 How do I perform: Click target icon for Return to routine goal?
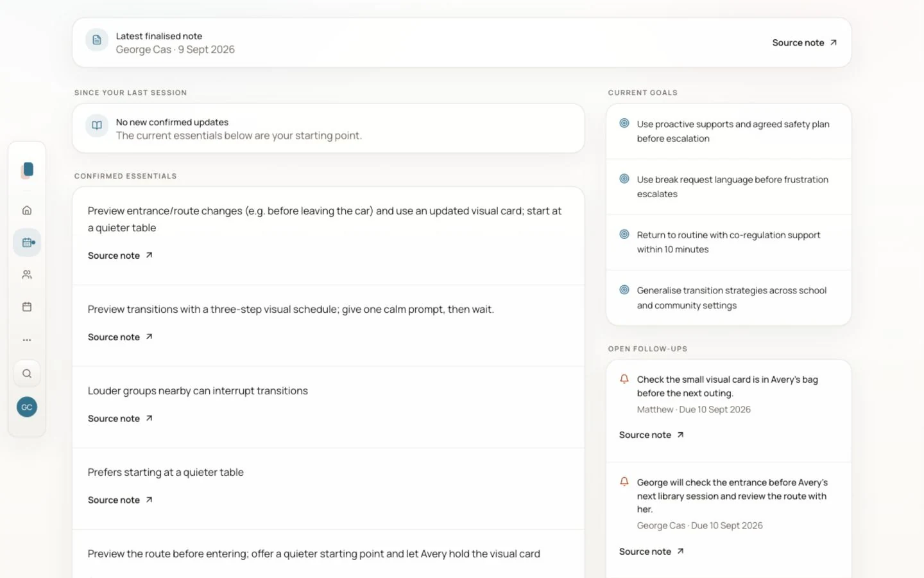point(624,234)
